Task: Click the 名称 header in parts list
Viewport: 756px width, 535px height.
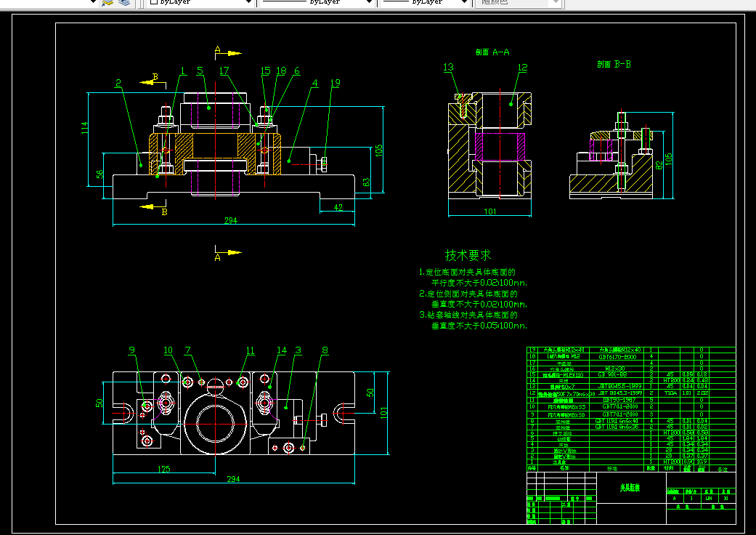Action: [564, 468]
